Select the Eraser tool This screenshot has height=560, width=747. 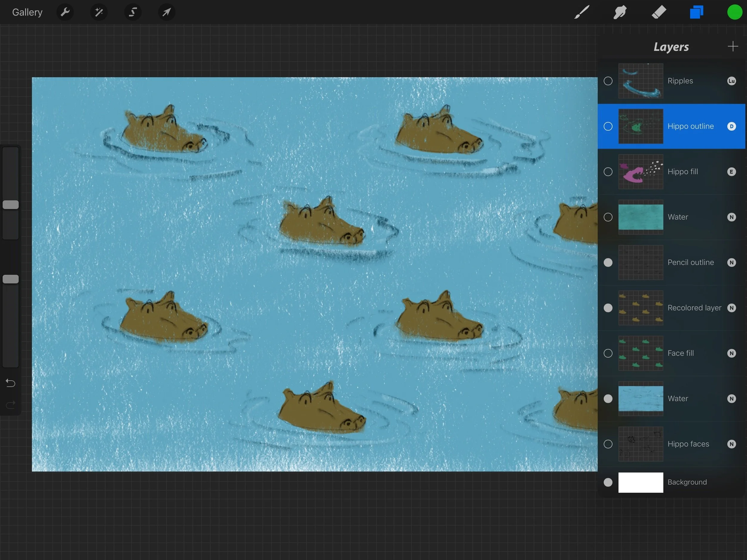(658, 13)
